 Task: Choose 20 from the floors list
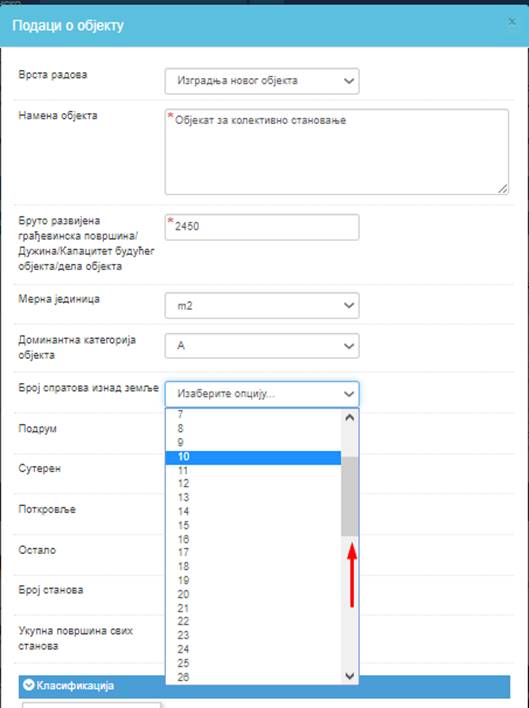click(x=253, y=594)
